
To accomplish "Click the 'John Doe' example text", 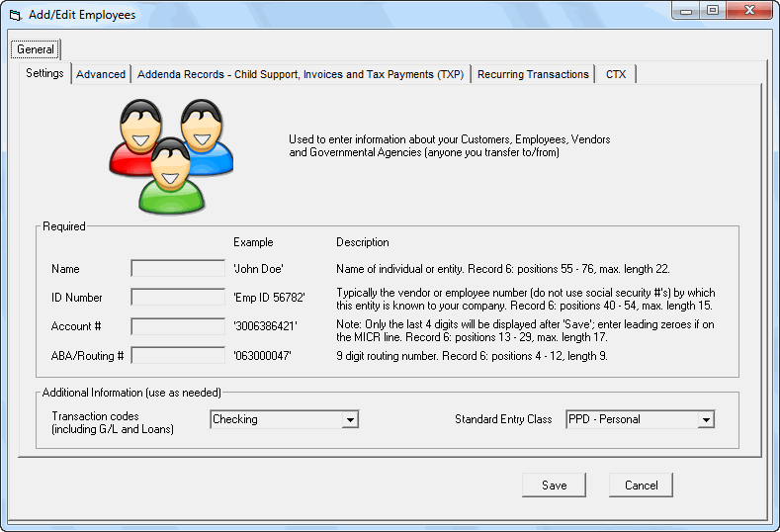I will click(x=259, y=269).
